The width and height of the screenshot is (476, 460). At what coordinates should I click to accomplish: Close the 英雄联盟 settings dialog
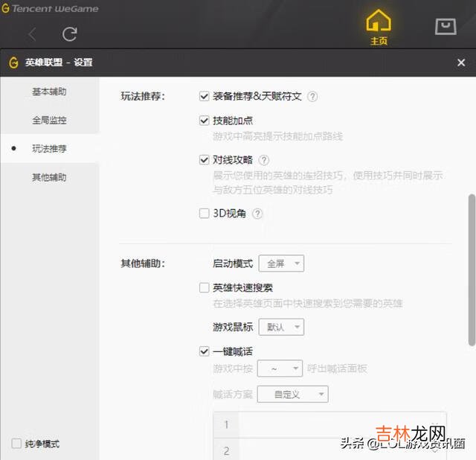coord(461,63)
